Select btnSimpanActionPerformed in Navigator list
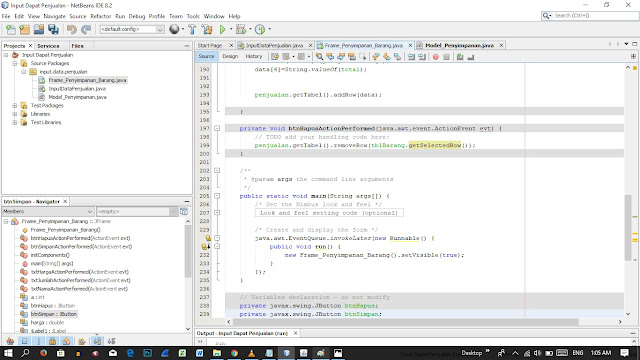Image resolution: width=640 pixels, height=360 pixels. tap(81, 247)
